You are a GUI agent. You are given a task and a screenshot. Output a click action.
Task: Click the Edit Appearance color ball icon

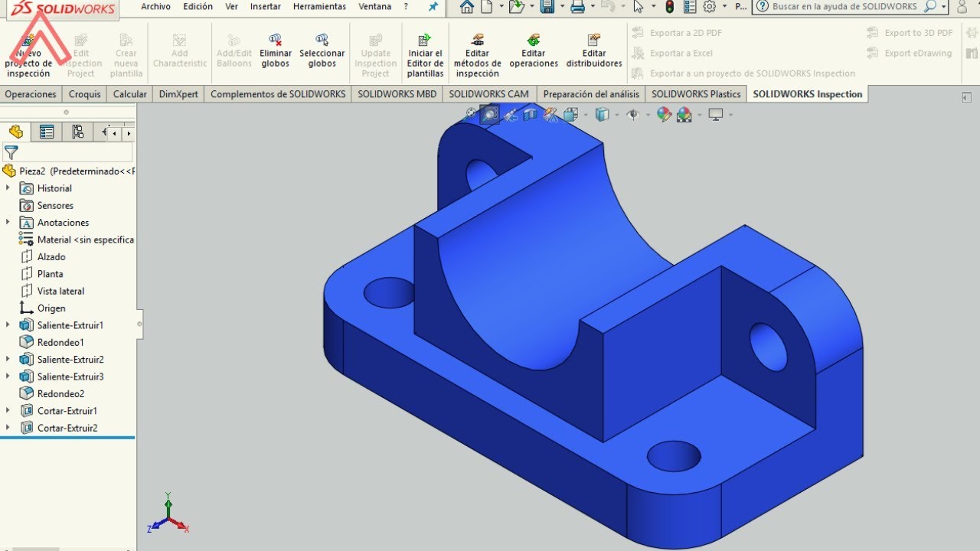664,115
